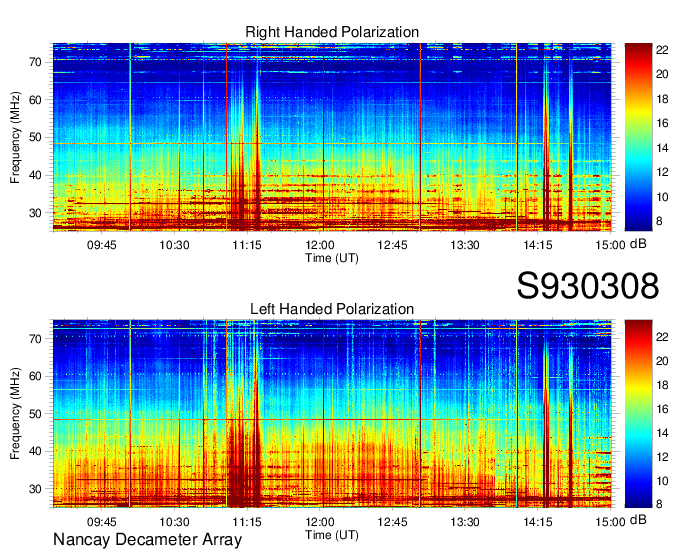This screenshot has height=552, width=680.
Task: Click "12:45" time tick on Left Handed plot
Action: [392, 522]
